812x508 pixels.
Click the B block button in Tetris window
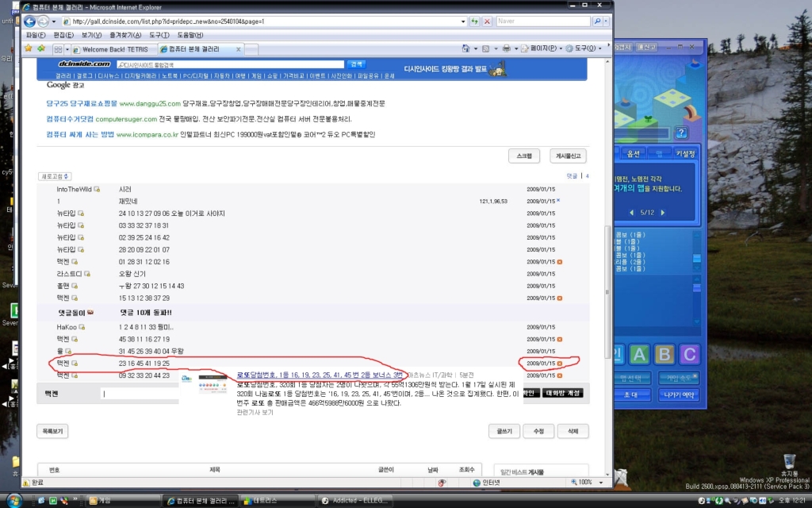click(x=665, y=355)
